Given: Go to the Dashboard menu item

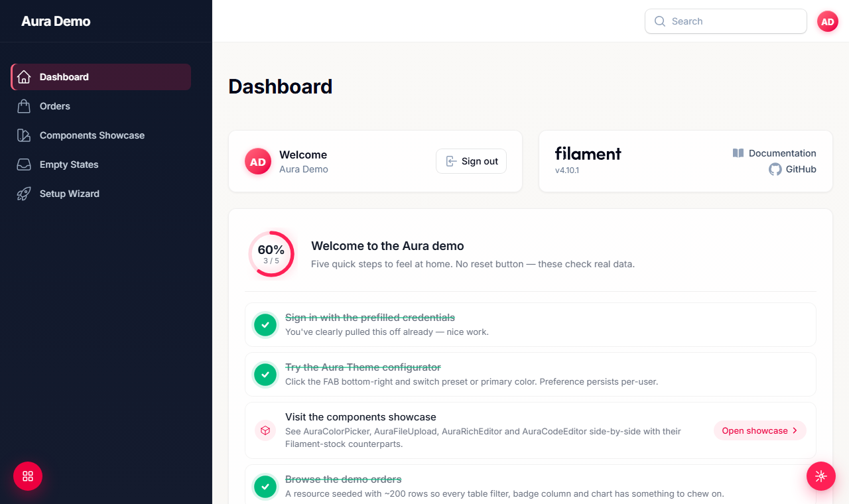Looking at the screenshot, I should pyautogui.click(x=101, y=77).
